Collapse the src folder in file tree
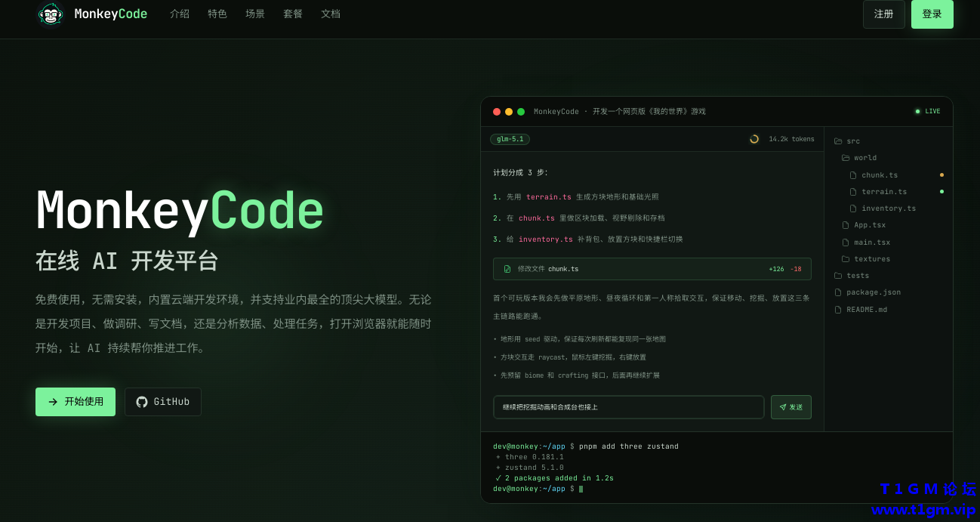 point(847,141)
